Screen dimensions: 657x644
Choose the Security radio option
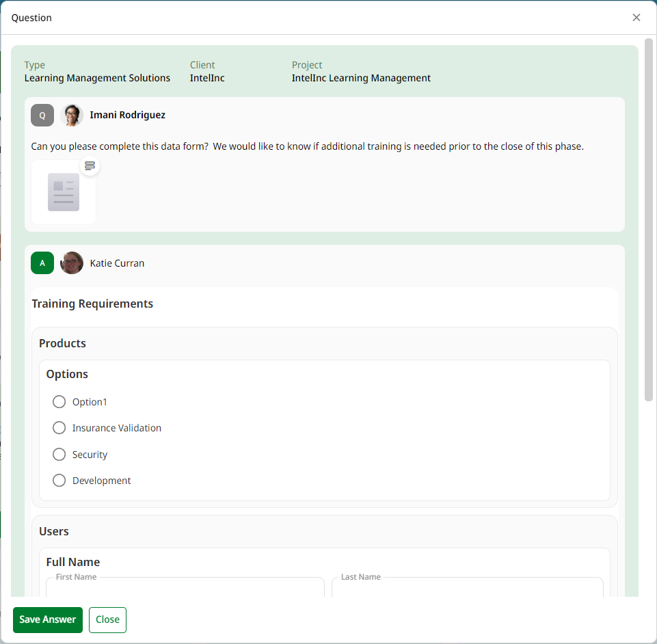(x=59, y=455)
